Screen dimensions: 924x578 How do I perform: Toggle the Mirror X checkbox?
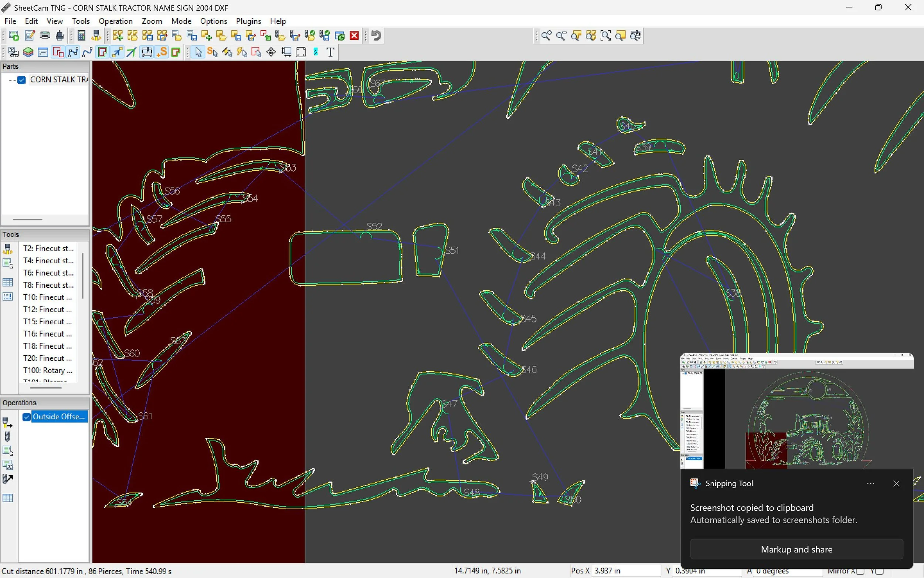[x=860, y=571]
